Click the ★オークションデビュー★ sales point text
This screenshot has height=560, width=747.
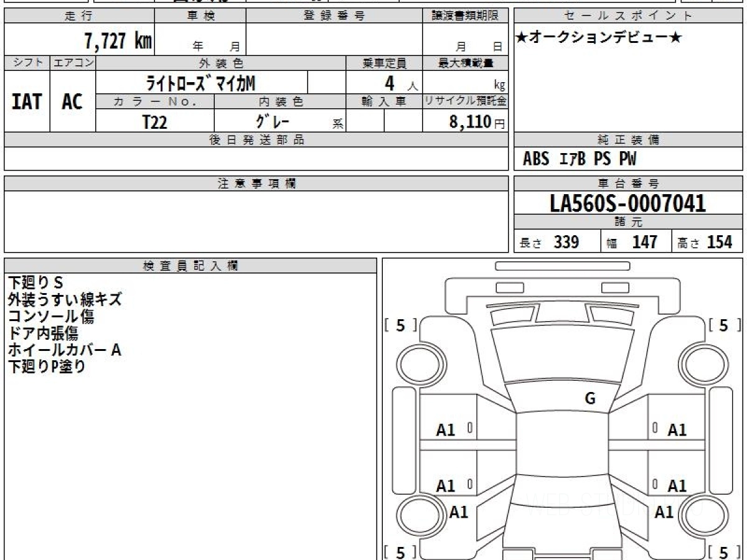[599, 38]
